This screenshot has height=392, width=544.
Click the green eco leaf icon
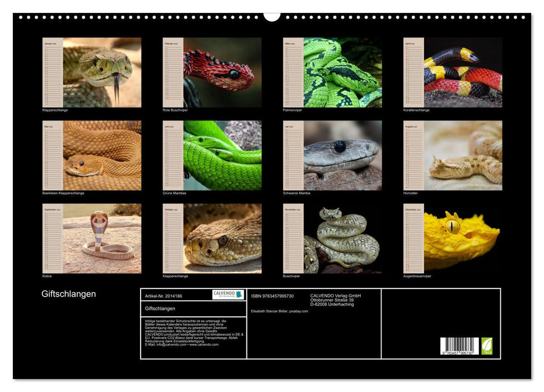coord(487,346)
